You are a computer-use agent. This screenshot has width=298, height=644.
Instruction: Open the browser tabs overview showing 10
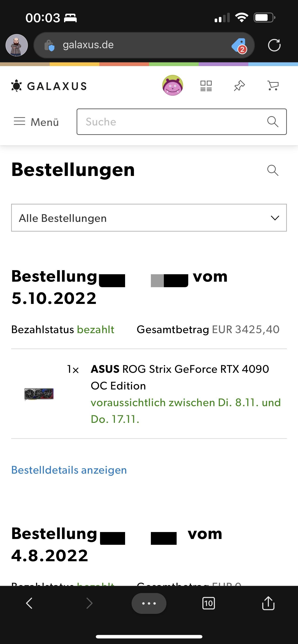(x=208, y=603)
